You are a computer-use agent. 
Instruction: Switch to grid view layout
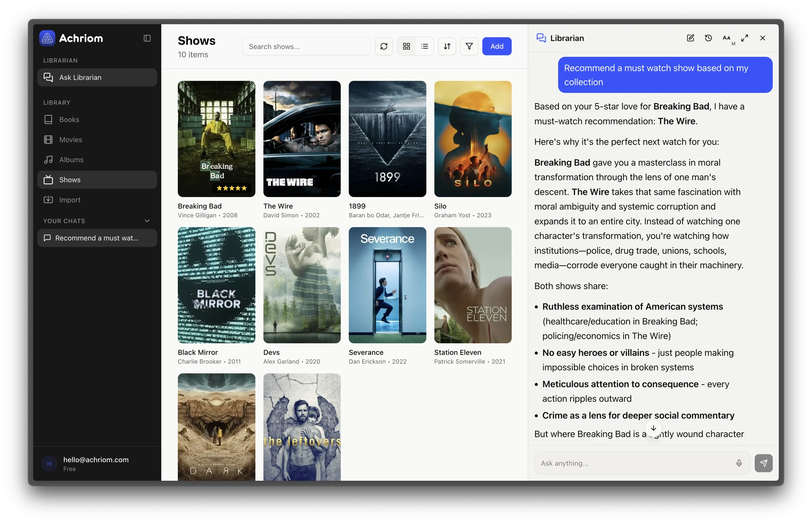[x=406, y=46]
